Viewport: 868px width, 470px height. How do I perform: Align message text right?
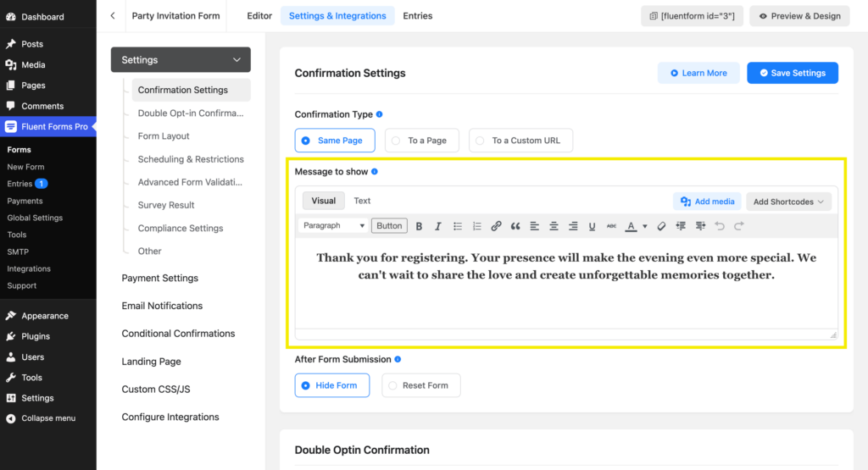pyautogui.click(x=573, y=226)
